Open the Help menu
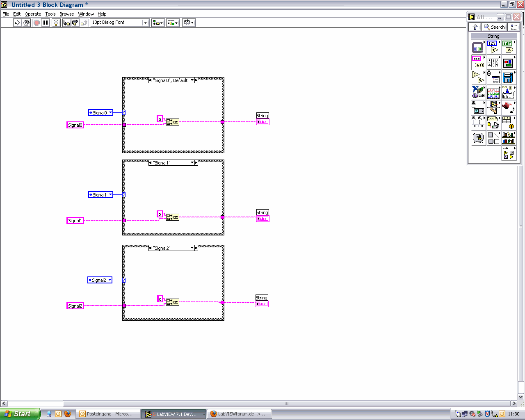The width and height of the screenshot is (525, 420). 102,14
